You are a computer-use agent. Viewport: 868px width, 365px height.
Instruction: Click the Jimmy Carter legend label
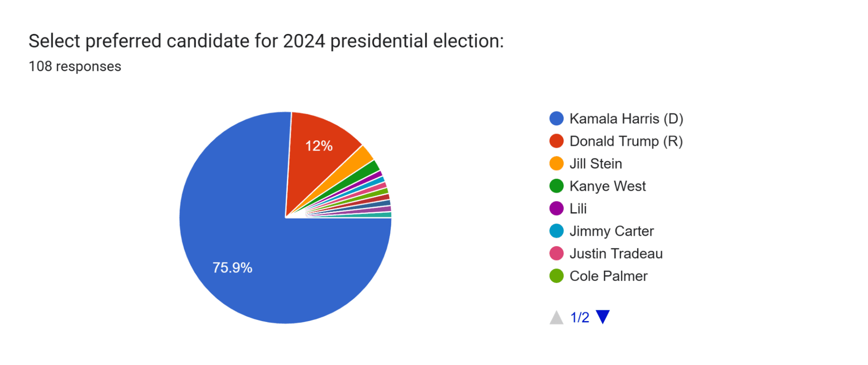click(612, 231)
